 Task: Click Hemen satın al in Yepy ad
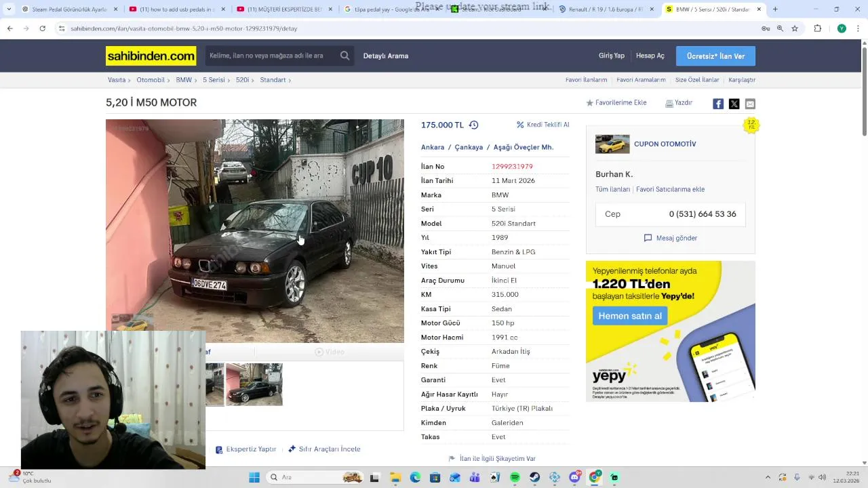tap(631, 316)
